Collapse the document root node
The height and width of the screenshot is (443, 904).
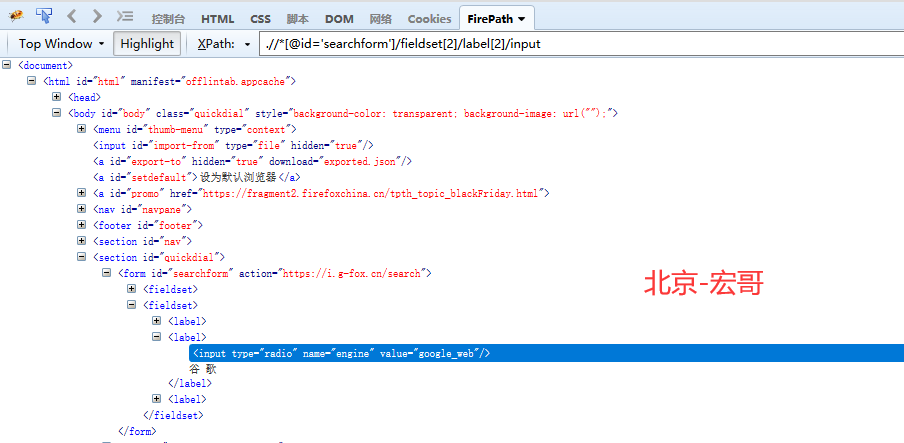(7, 65)
